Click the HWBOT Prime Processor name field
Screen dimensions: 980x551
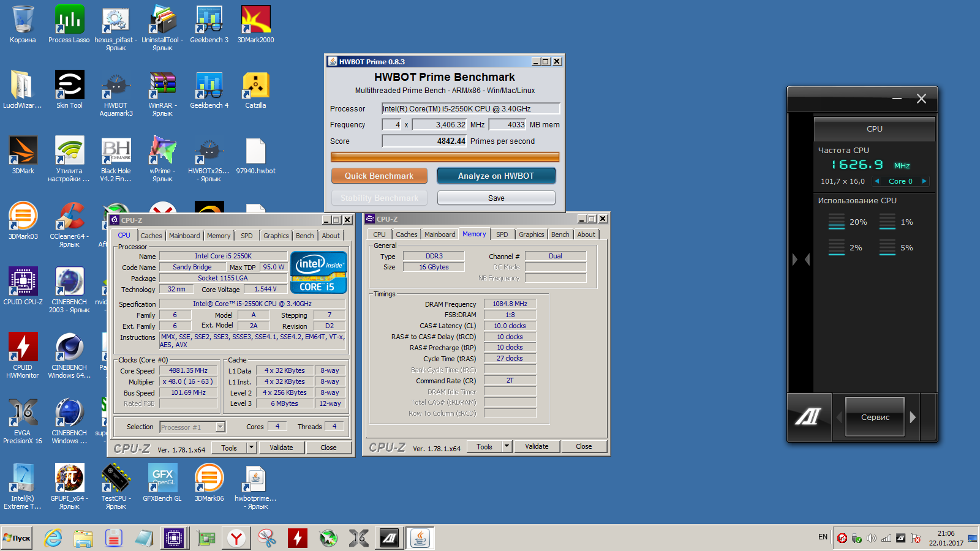click(471, 108)
